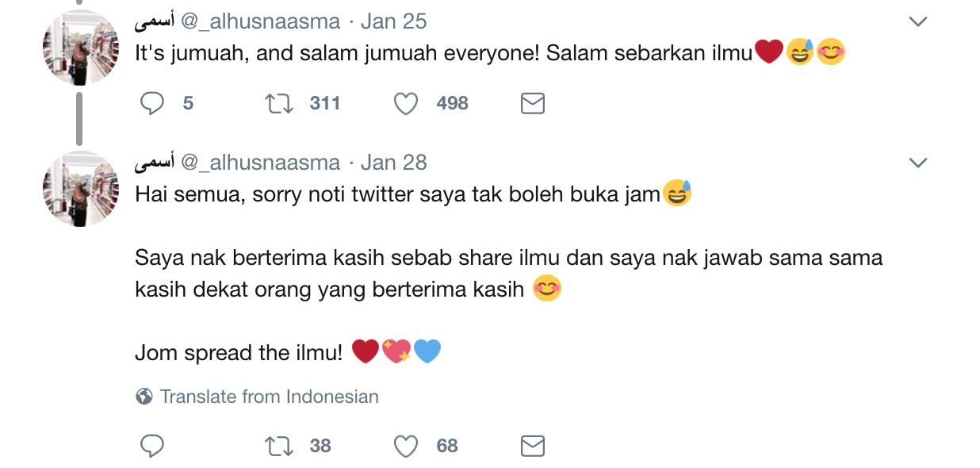Open the reply composer for the Jan 28 tweet
The height and width of the screenshot is (468, 980).
152,446
